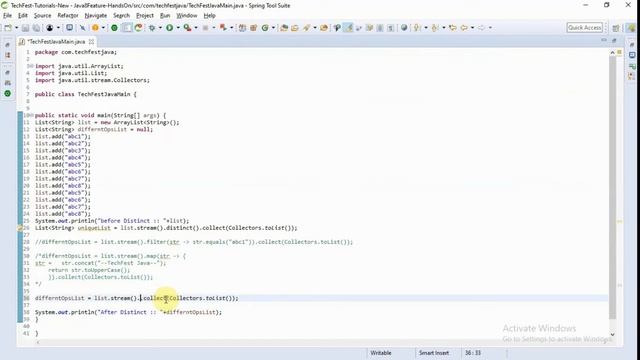Screen dimensions: 640x360
Task: Minimize the editor area
Action: tap(604, 40)
